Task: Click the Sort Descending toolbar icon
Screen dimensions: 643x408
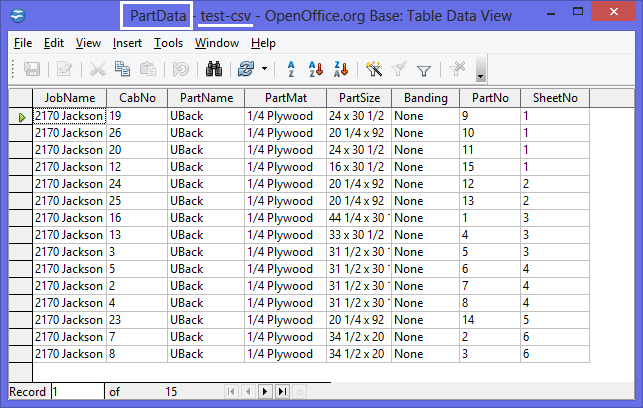Action: coord(341,69)
